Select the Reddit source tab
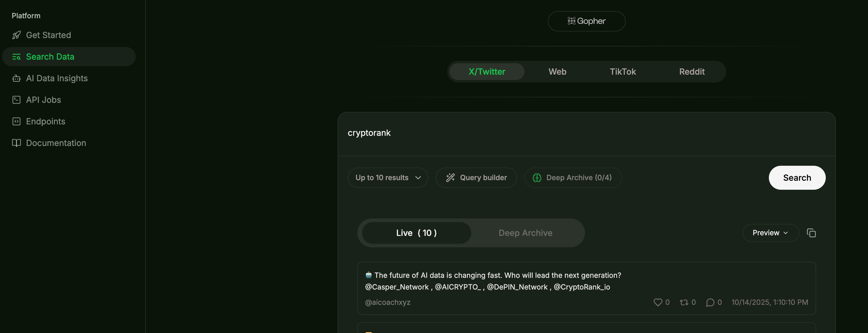Viewport: 868px width, 333px height. tap(691, 72)
